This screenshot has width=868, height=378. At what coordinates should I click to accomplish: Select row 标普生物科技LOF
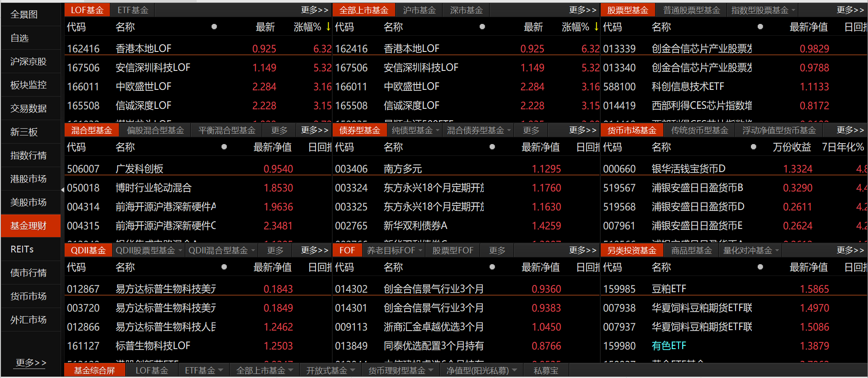[198, 345]
